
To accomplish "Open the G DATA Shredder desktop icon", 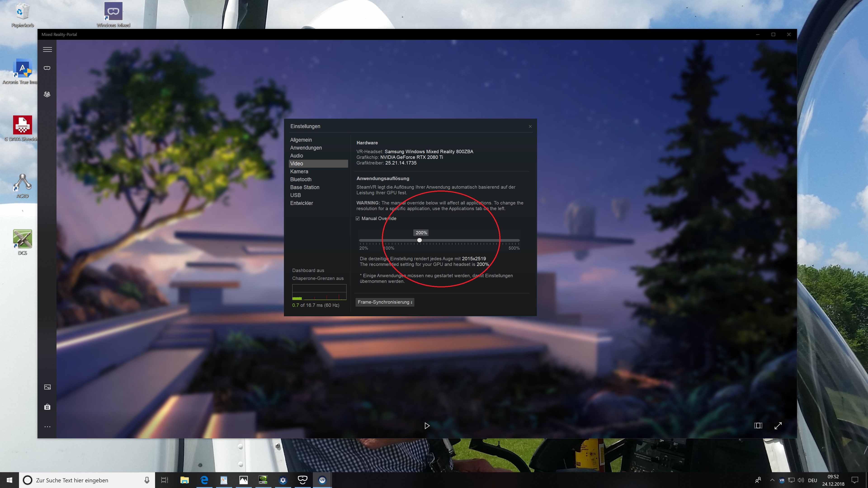I will tap(22, 129).
